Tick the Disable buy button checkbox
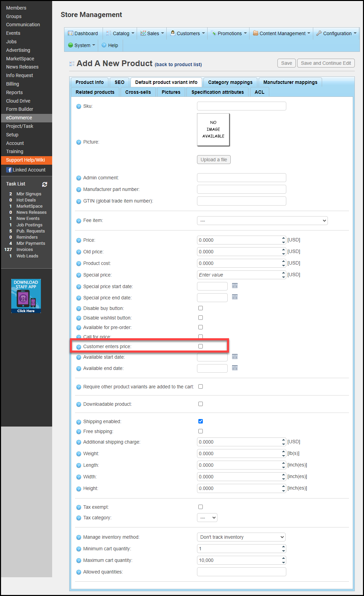Screen dimensions: 364x596 [x=200, y=308]
